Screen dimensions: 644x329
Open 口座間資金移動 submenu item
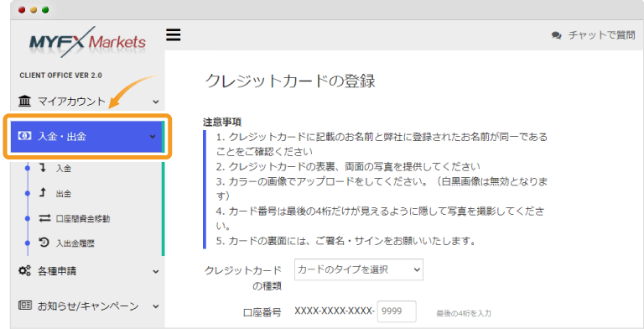pyautogui.click(x=82, y=218)
